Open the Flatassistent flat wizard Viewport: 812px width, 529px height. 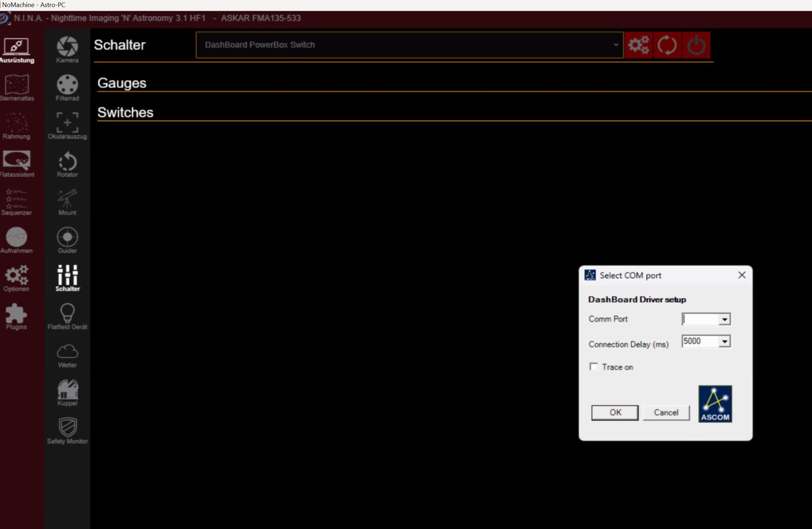point(16,164)
